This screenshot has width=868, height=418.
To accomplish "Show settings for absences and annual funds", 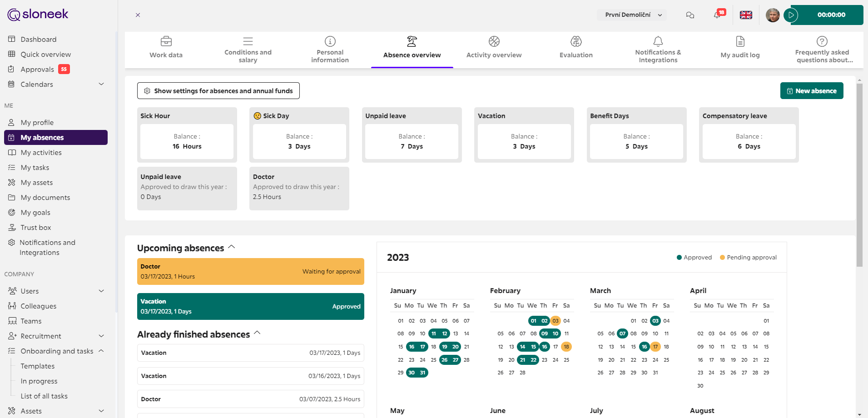I will (218, 91).
